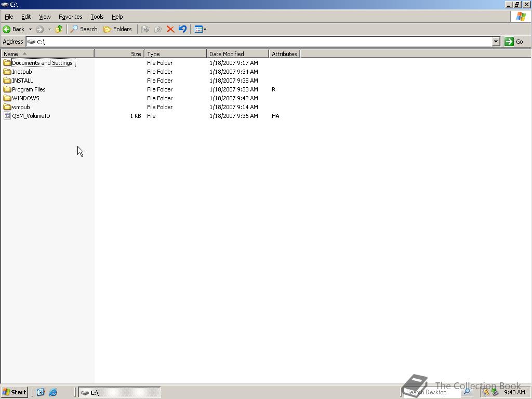
Task: Click the red Delete toolbar icon
Action: [x=170, y=29]
